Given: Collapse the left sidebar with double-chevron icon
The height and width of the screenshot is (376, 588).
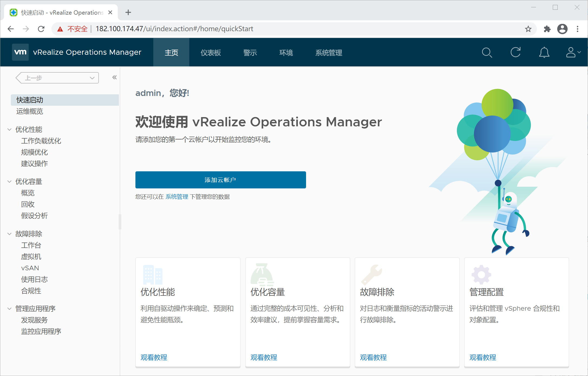Looking at the screenshot, I should (115, 78).
